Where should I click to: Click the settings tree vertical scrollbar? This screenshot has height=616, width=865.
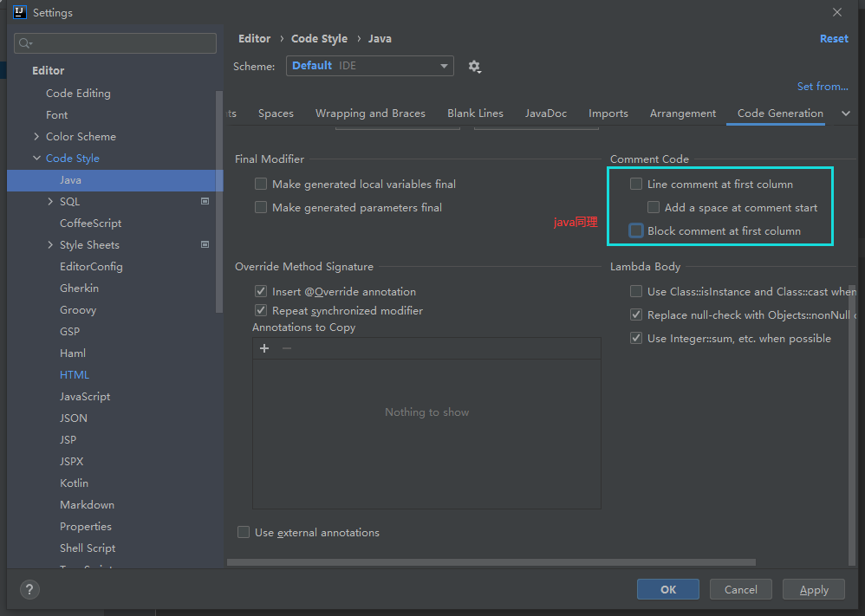point(219,202)
